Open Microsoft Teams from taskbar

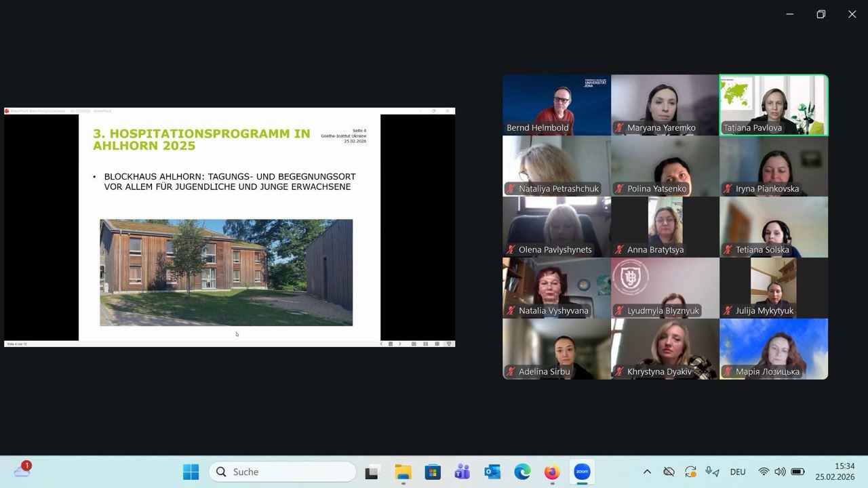coord(462,472)
